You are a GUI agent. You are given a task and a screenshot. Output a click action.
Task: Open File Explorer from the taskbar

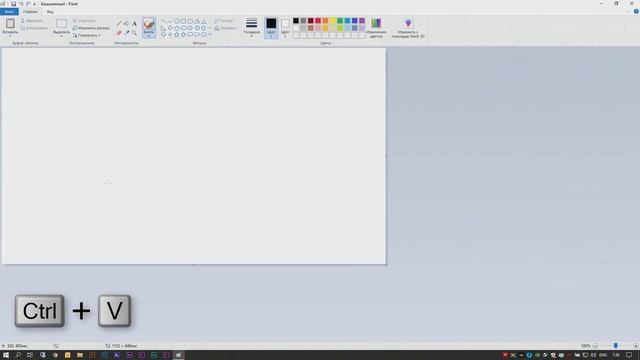coord(80,355)
